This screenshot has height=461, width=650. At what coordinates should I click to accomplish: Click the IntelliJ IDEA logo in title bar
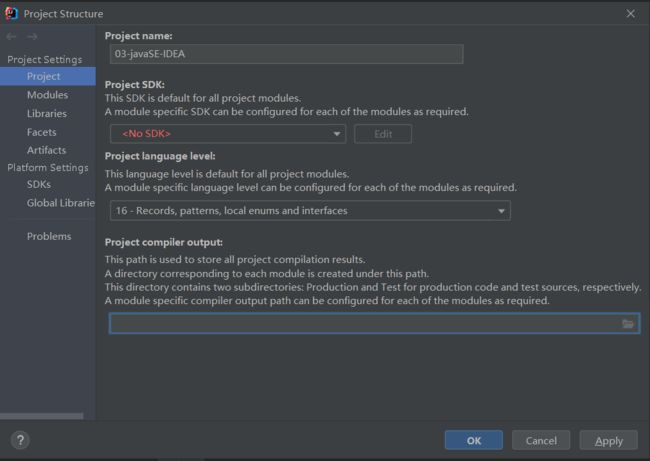(12, 14)
